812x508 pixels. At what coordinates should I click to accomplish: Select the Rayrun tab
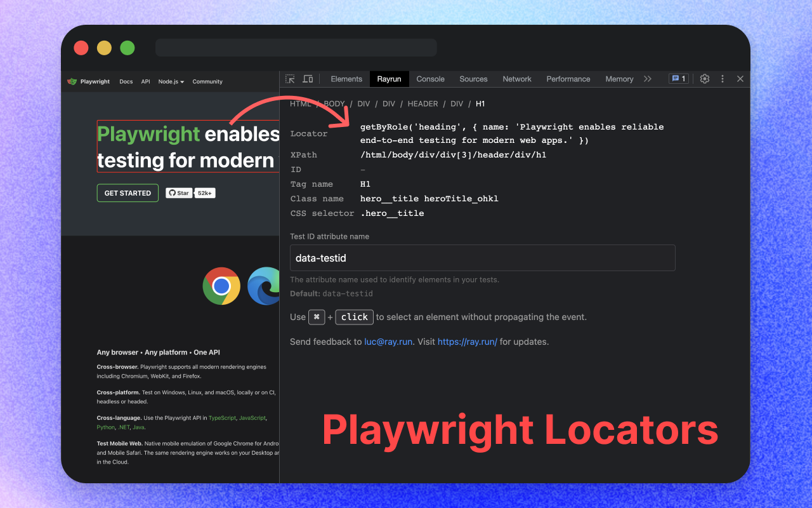click(x=389, y=79)
